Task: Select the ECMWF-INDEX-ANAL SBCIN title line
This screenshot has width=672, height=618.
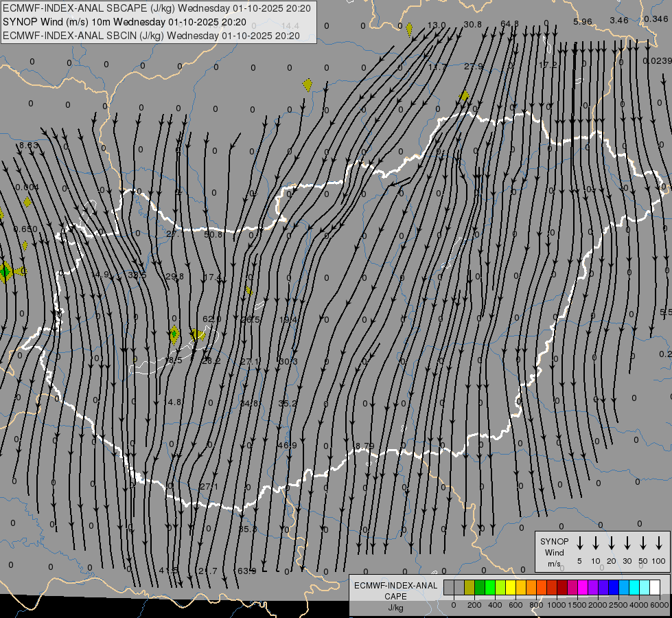Action: click(151, 35)
